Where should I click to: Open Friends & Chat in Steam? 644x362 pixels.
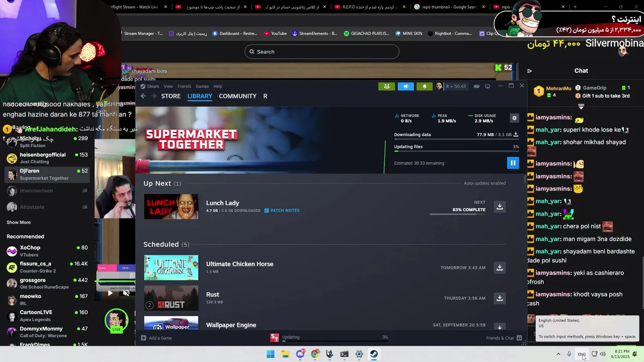point(504,338)
